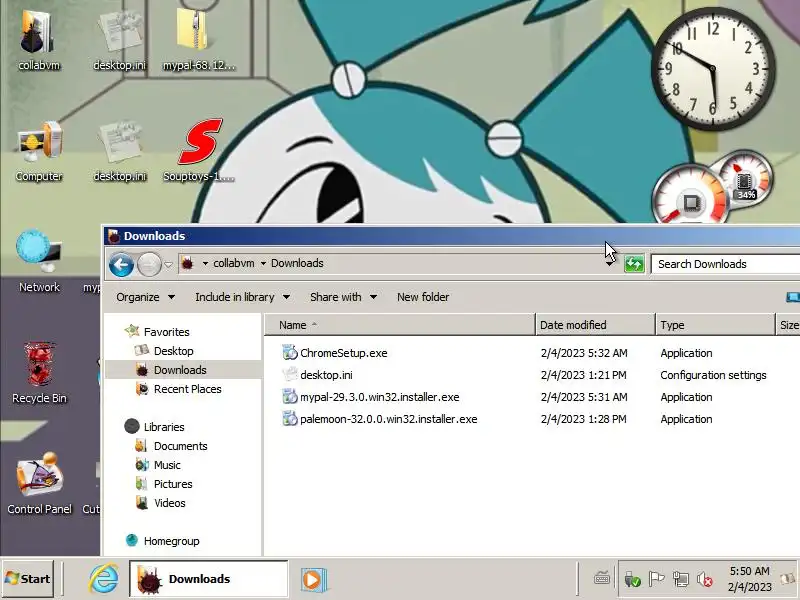The height and width of the screenshot is (600, 800).
Task: Select Desktop under Favorites
Action: [173, 351]
